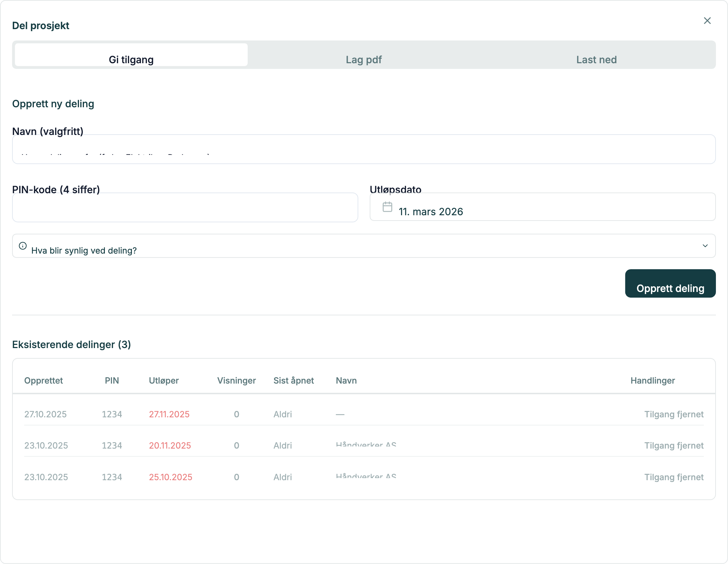The image size is (728, 564).
Task: Click the Visninger column header
Action: 236,380
